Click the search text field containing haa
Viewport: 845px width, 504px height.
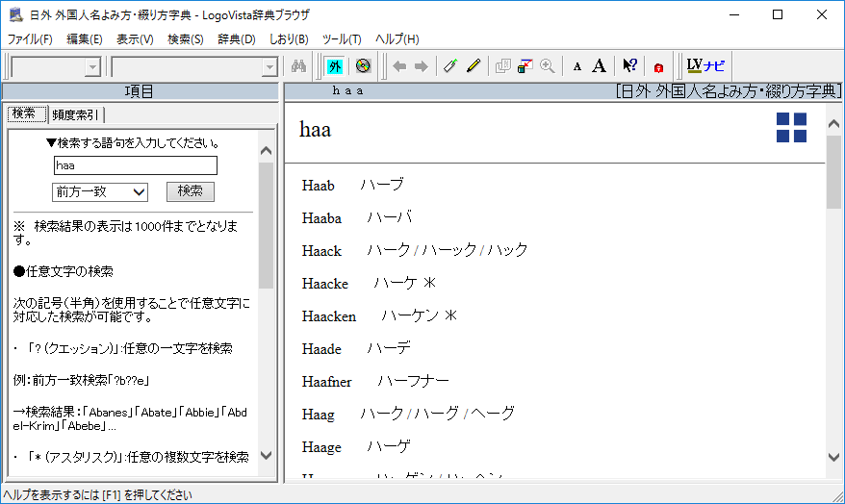point(136,165)
